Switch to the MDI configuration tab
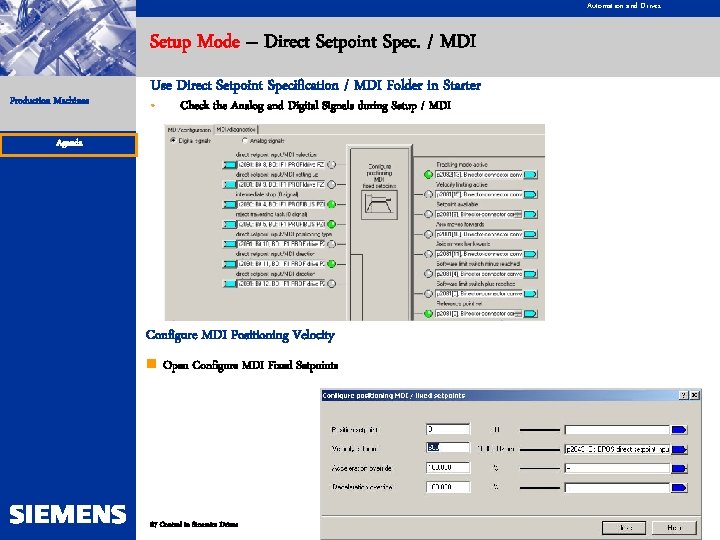The image size is (720, 540). pos(189,130)
